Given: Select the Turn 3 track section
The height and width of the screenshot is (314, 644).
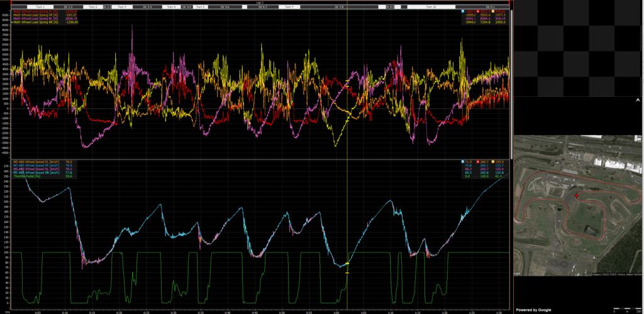Looking at the screenshot, I should click(121, 7).
